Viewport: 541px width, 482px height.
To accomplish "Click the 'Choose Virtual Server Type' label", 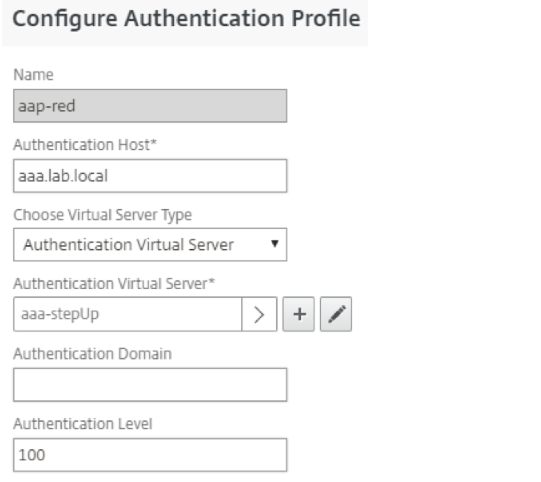I will point(102,215).
